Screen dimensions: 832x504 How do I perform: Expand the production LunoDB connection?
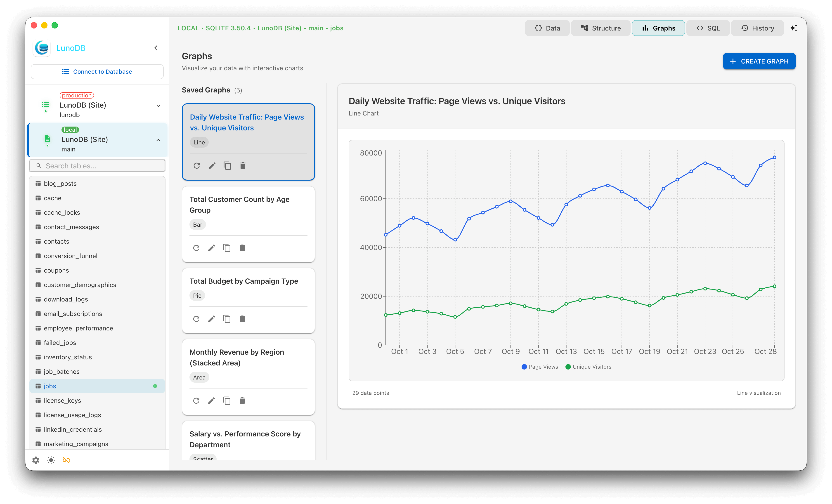click(158, 106)
